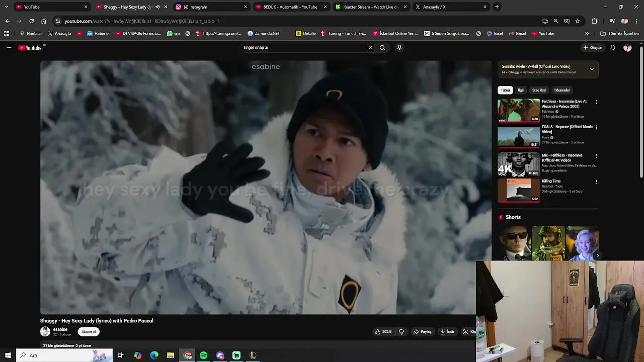Subscribe with the Abone ol button

tap(89, 332)
